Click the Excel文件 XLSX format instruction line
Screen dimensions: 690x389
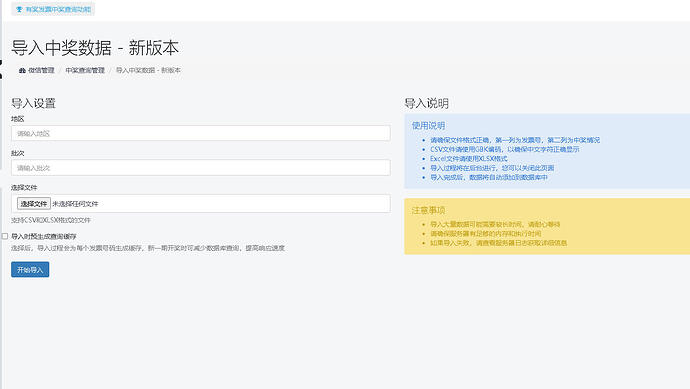pyautogui.click(x=469, y=158)
